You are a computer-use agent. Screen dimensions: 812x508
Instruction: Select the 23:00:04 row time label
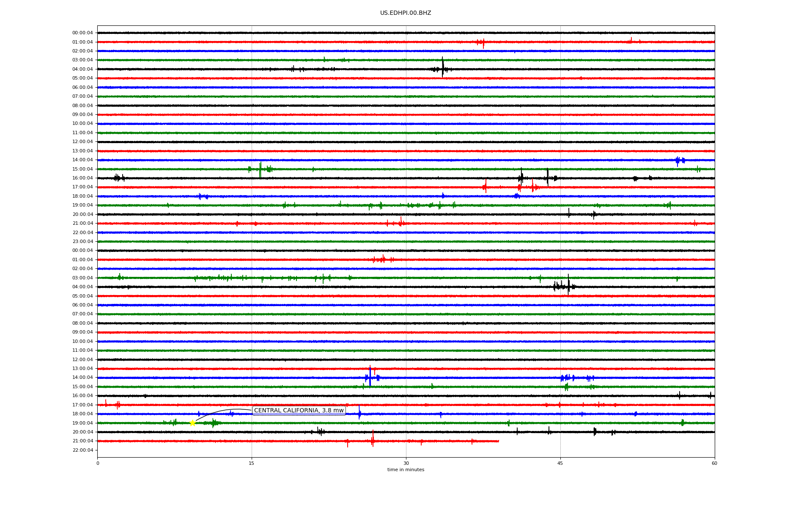(x=82, y=242)
